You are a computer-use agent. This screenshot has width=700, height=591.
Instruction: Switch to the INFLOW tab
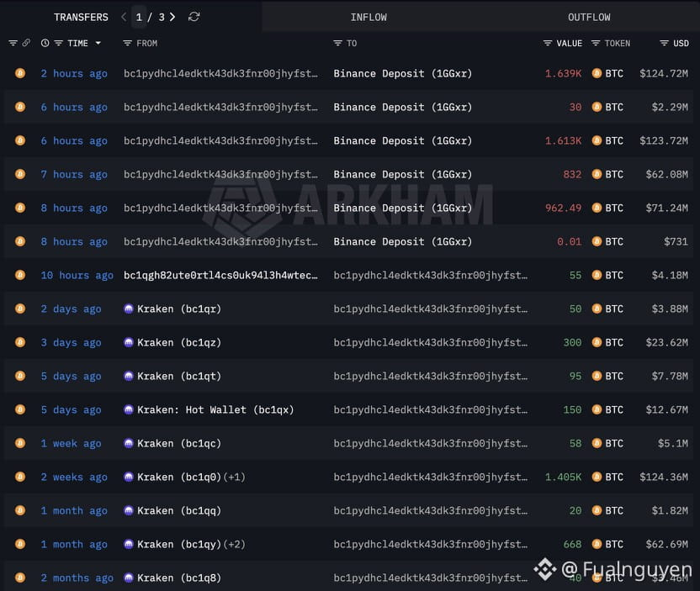coord(369,17)
